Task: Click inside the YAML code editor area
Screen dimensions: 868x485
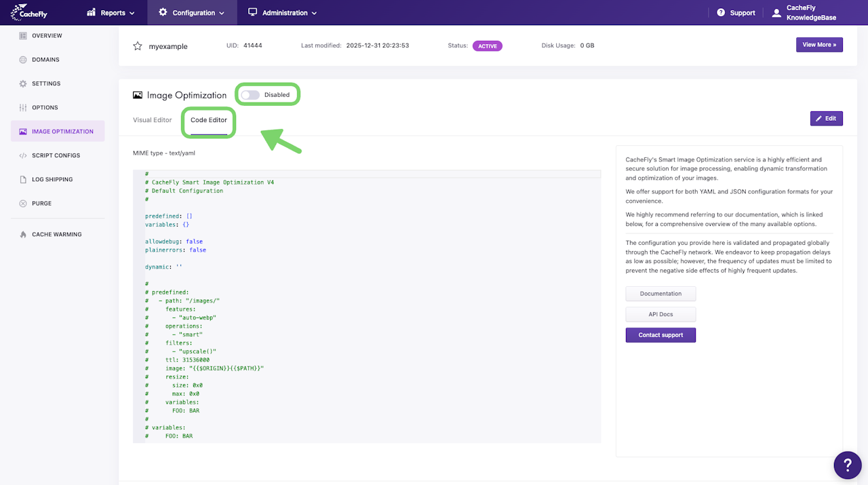Action: (366, 305)
